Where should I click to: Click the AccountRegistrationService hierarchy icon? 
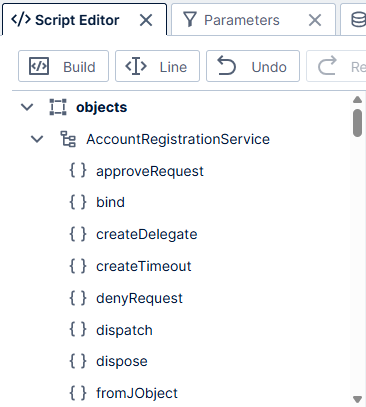(68, 139)
